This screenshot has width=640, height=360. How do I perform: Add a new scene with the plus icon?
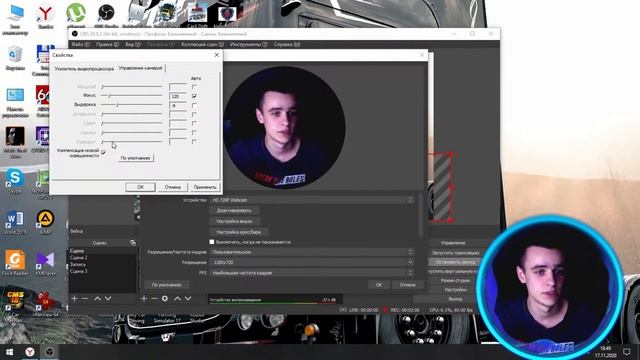point(74,299)
